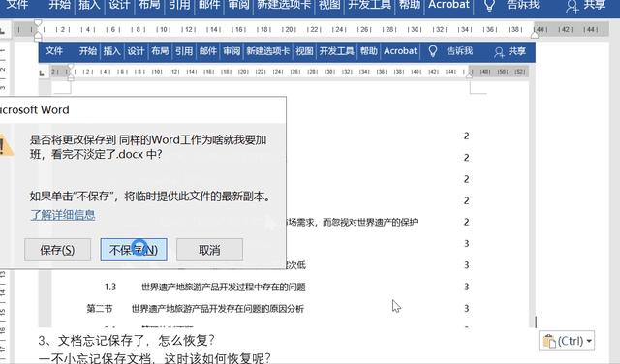Click the yellow warning icon in the dialog

coord(6,145)
